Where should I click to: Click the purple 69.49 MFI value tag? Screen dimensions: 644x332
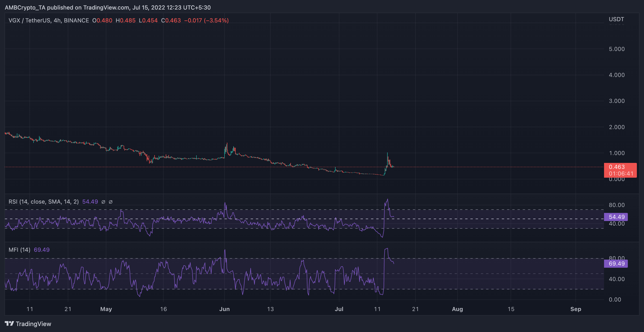(616, 263)
